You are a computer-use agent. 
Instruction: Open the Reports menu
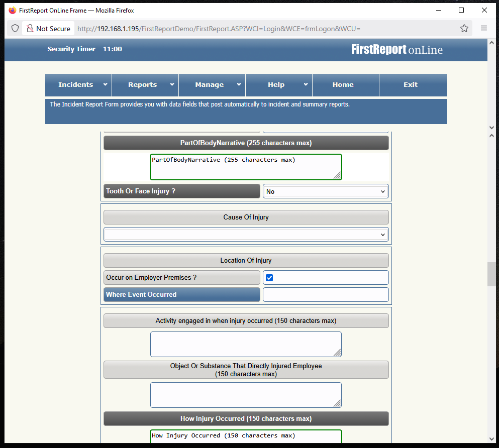[x=145, y=85]
